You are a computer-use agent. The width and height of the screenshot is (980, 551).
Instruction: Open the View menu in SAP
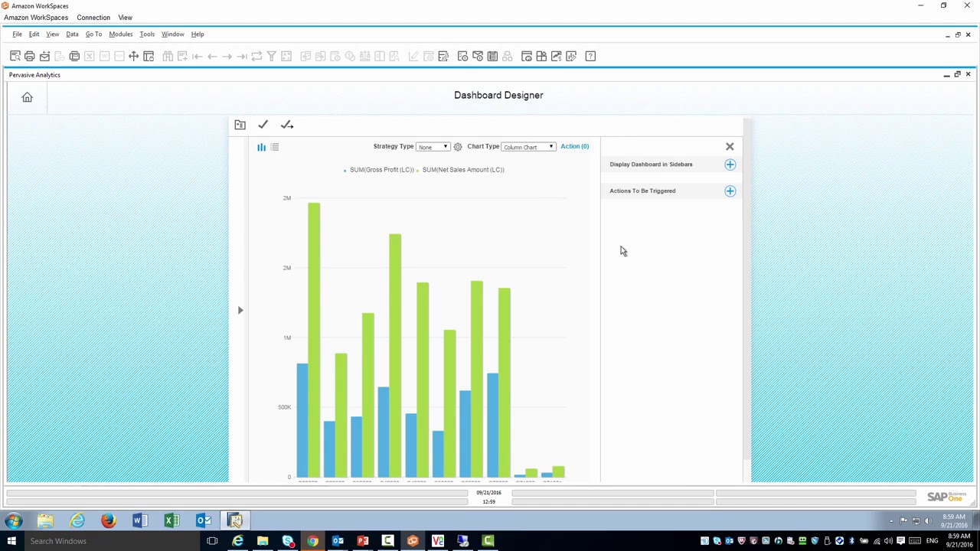click(x=52, y=34)
